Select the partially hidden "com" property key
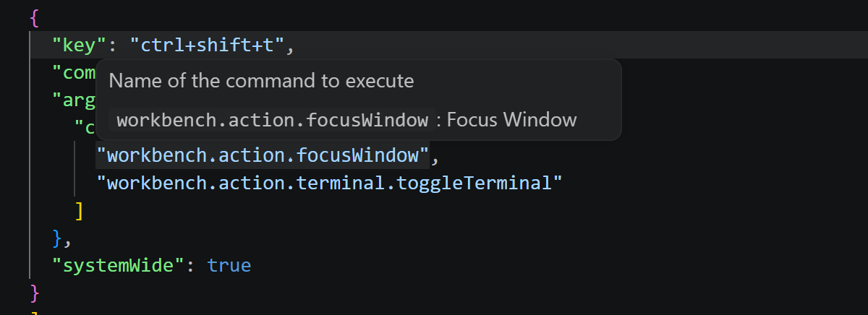Screen dimensions: 868x315 pos(74,73)
